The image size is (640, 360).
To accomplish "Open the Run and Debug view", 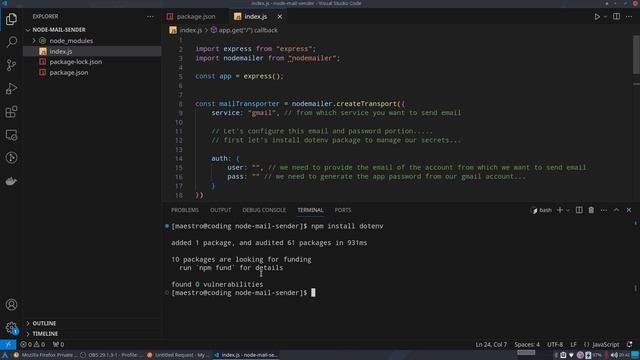I will [11, 88].
